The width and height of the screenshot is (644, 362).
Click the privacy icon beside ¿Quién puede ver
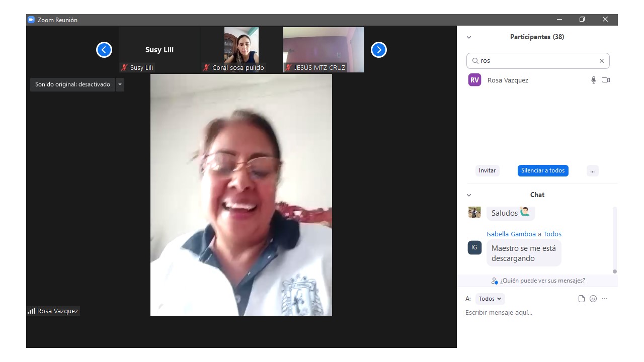[495, 281]
